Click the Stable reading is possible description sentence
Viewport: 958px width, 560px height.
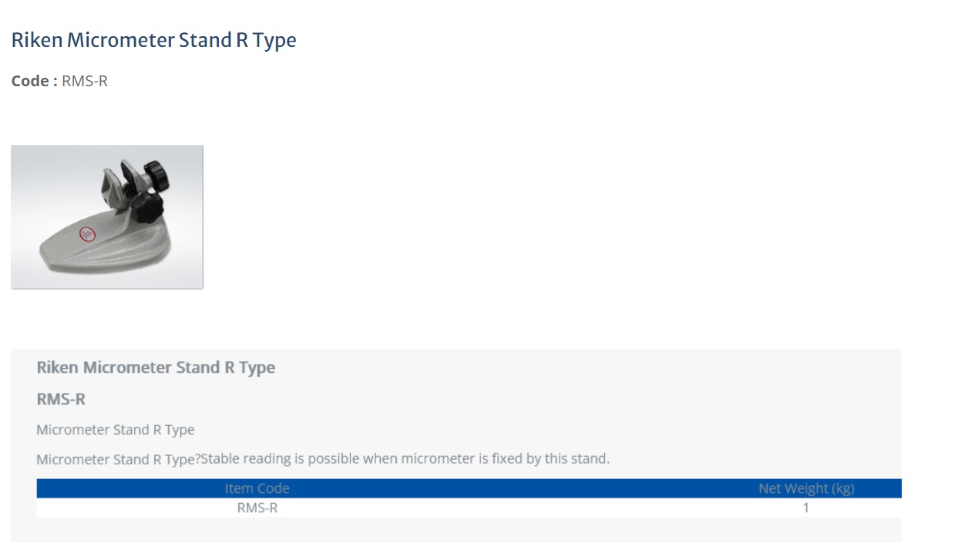pos(405,459)
